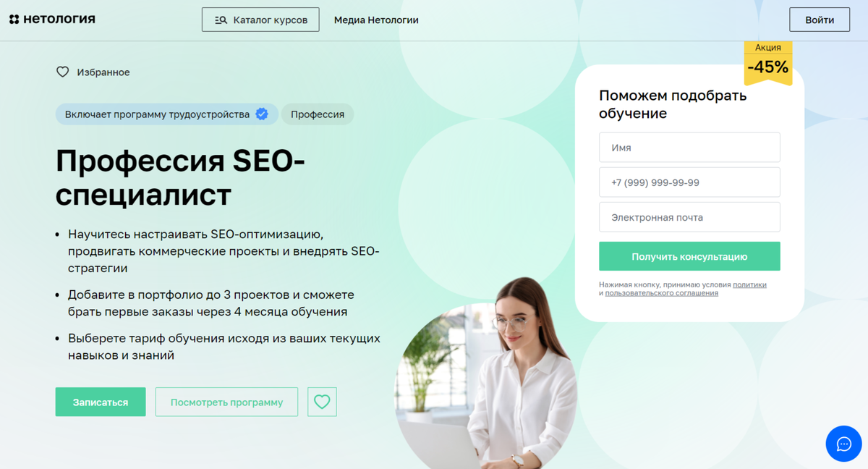Select the Включает программу трудоустройства tag

[x=166, y=114]
